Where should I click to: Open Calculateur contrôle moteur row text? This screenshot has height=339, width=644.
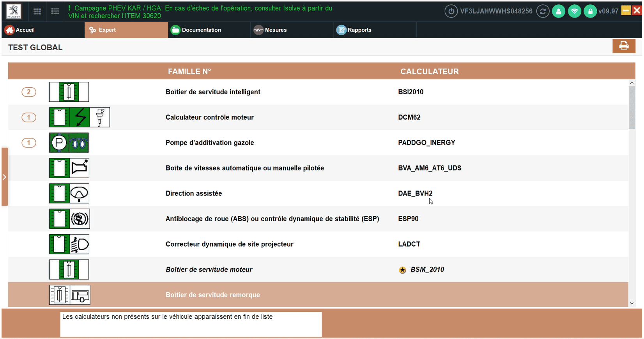pyautogui.click(x=210, y=117)
